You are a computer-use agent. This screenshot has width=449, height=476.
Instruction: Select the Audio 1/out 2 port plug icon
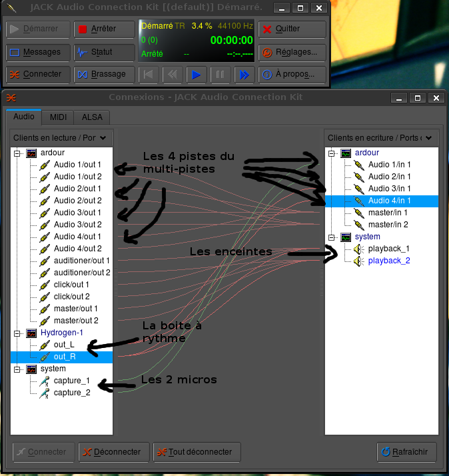[45, 177]
